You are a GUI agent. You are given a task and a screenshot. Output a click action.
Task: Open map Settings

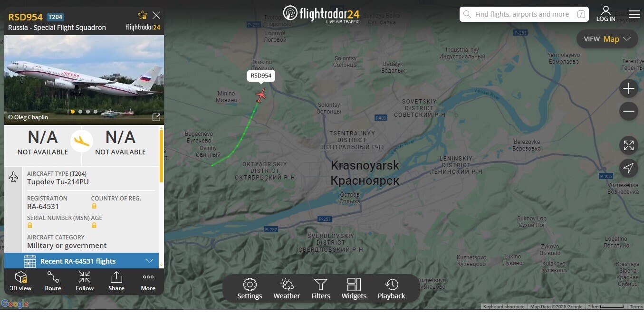point(250,289)
